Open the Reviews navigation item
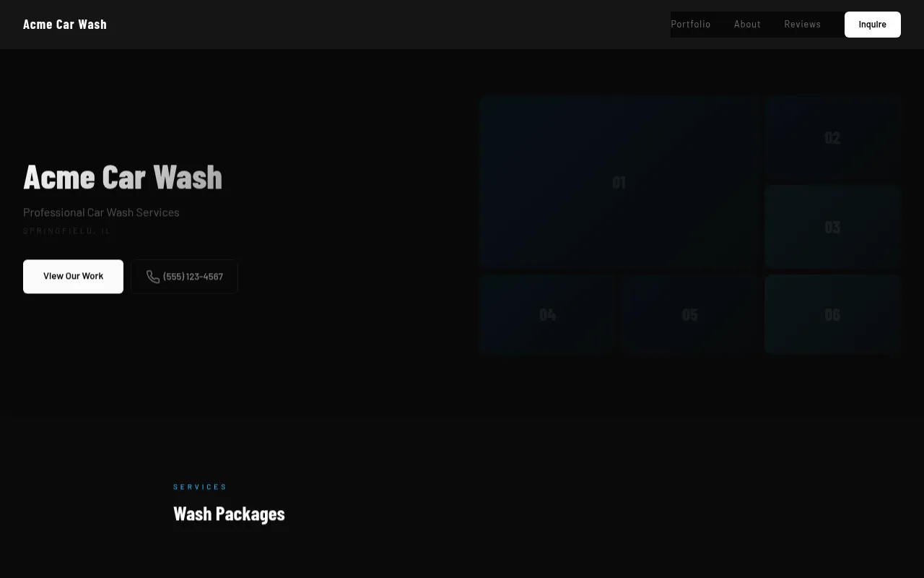 tap(802, 24)
